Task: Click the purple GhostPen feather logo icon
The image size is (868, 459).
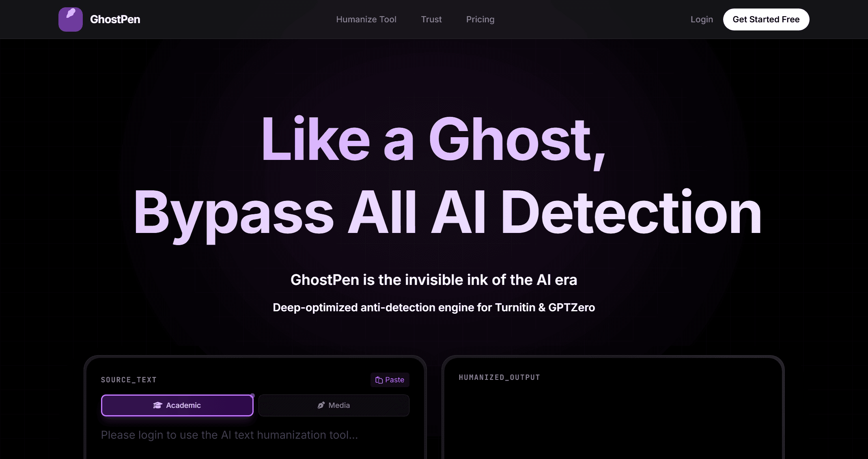Action: [x=70, y=19]
